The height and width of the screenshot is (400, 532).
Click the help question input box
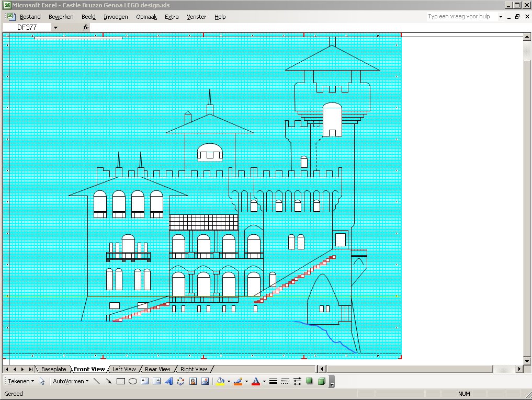459,17
